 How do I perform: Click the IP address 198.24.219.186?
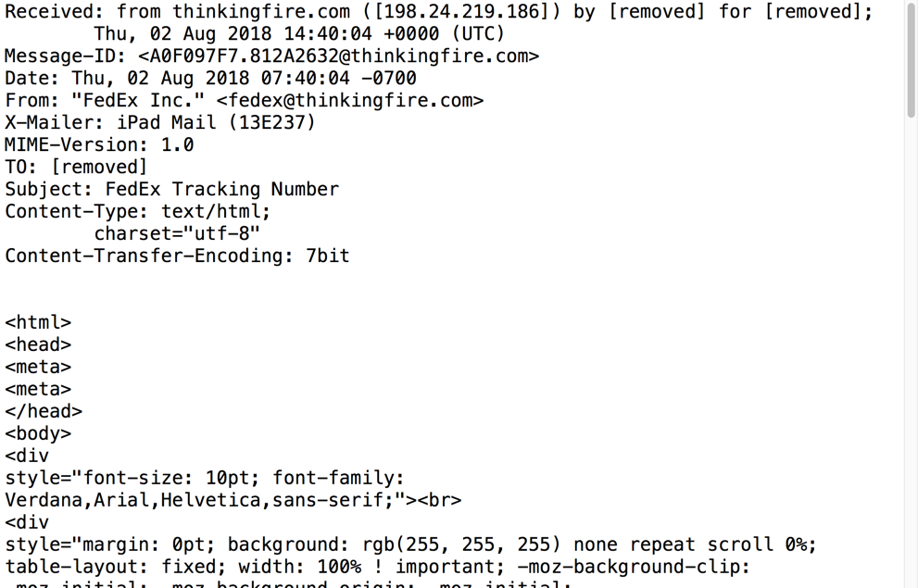point(462,11)
